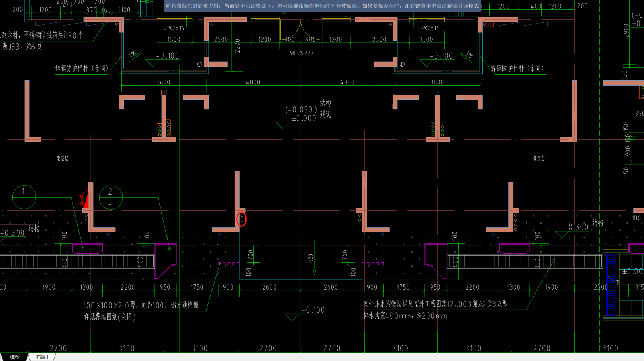Select the 1:20 slope ratio label

coord(311,259)
